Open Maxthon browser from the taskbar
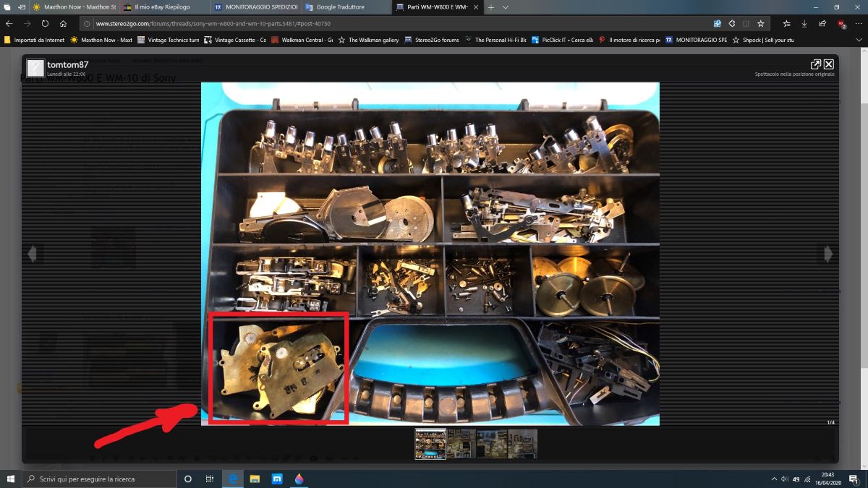Image resolution: width=868 pixels, height=488 pixels. click(x=277, y=479)
